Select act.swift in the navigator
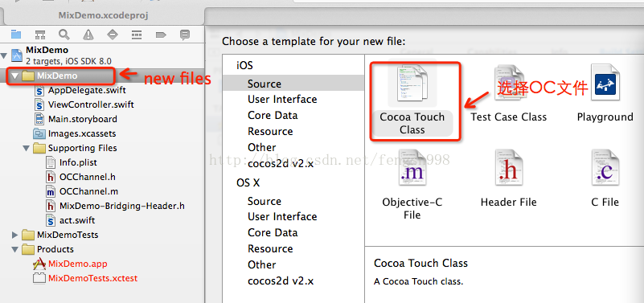The height and width of the screenshot is (303, 644). point(102,220)
